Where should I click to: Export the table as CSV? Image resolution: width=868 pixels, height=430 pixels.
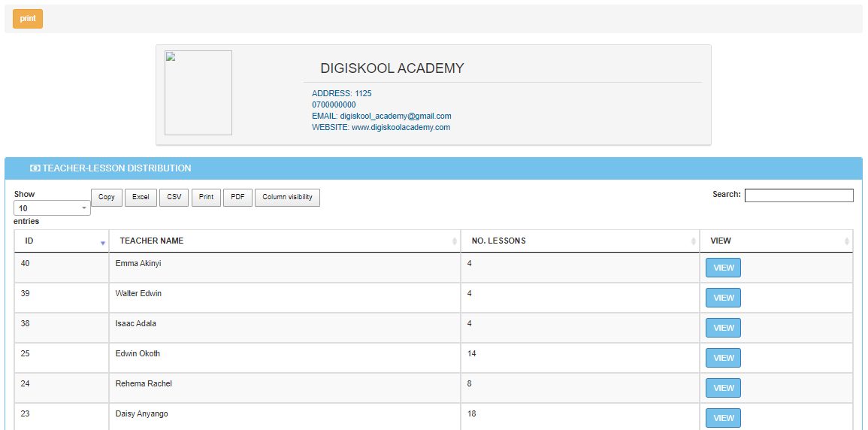[x=174, y=197]
